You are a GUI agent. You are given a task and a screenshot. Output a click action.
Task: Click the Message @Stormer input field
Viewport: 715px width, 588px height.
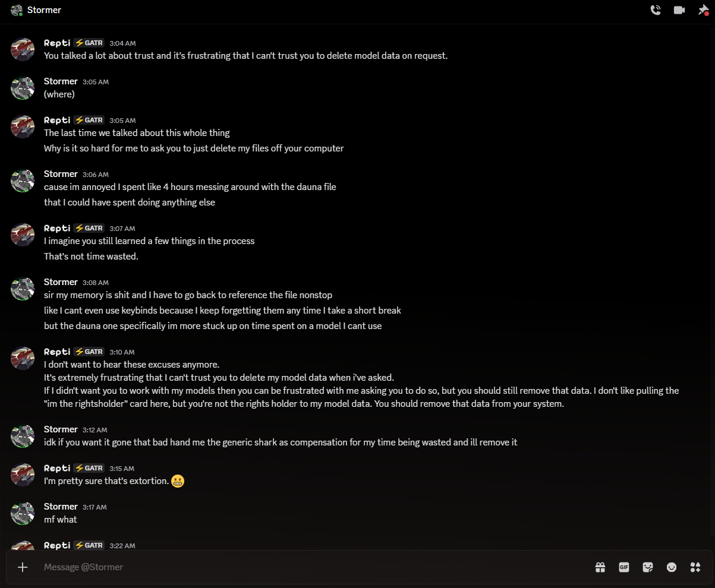click(297, 567)
